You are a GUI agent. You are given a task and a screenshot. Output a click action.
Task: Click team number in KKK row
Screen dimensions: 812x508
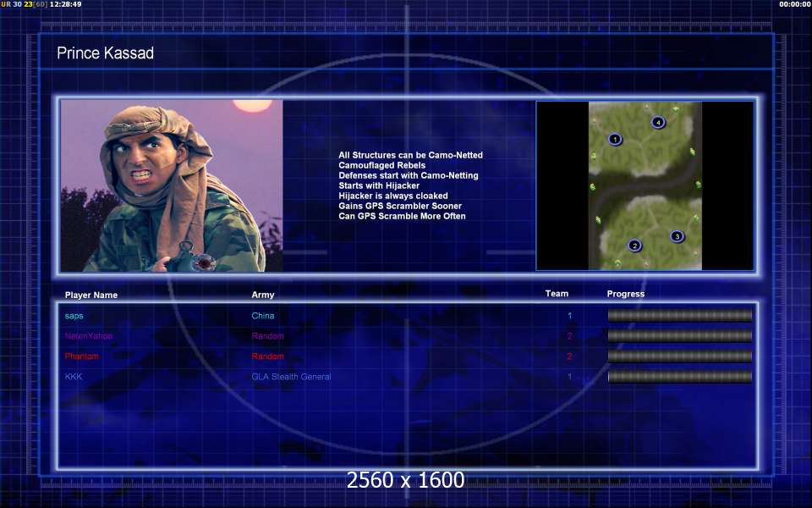569,376
